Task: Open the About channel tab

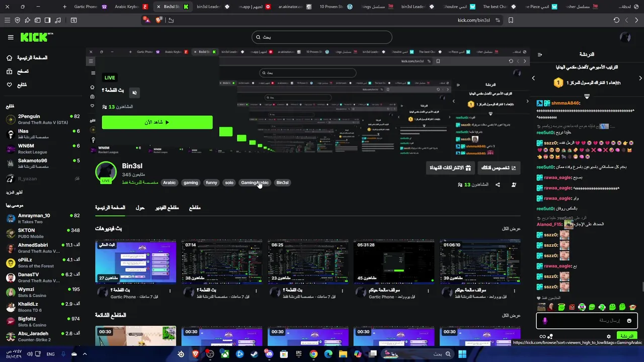Action: (140, 208)
